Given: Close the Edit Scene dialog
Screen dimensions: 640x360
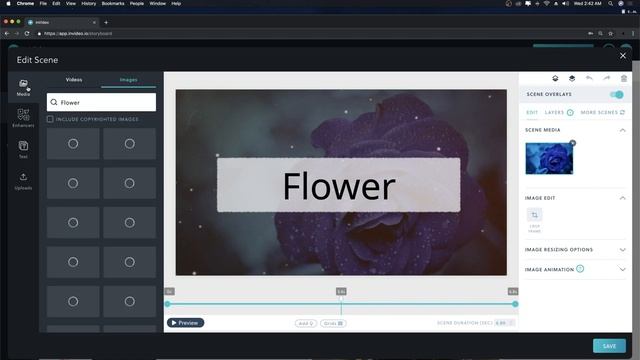Looking at the screenshot, I should (623, 56).
